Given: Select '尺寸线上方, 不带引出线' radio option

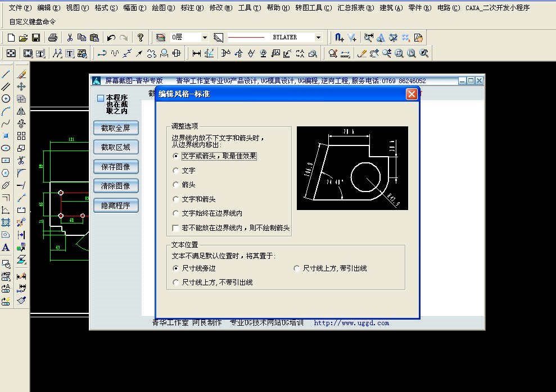Looking at the screenshot, I should coord(175,282).
